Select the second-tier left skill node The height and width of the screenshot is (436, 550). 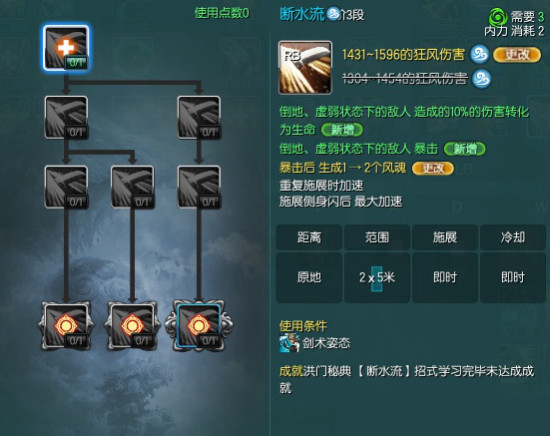(x=66, y=118)
